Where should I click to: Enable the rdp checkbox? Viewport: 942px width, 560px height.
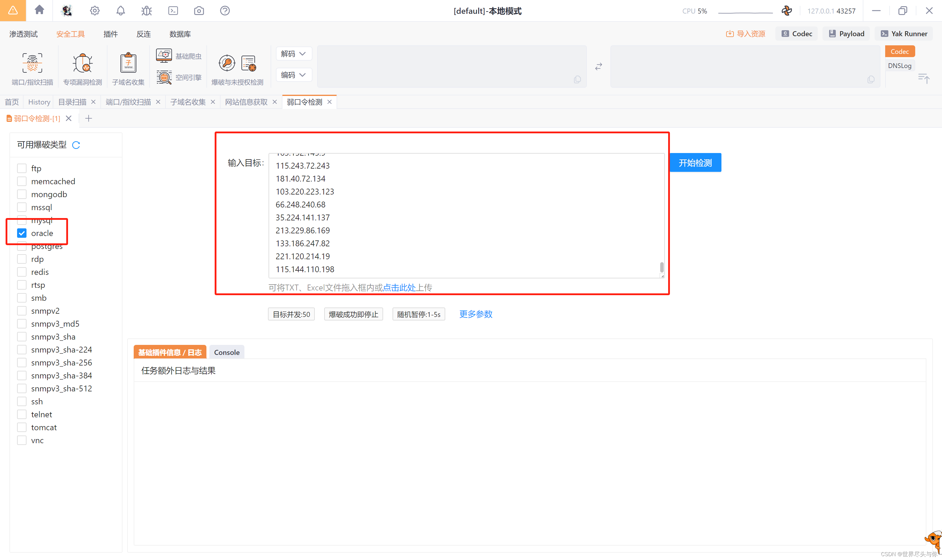coord(22,259)
